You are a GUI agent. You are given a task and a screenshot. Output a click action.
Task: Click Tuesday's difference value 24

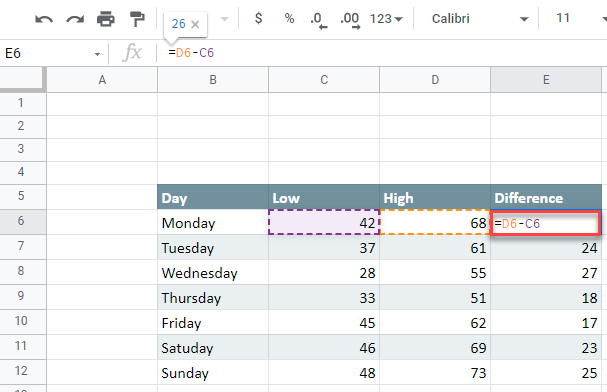(x=546, y=248)
